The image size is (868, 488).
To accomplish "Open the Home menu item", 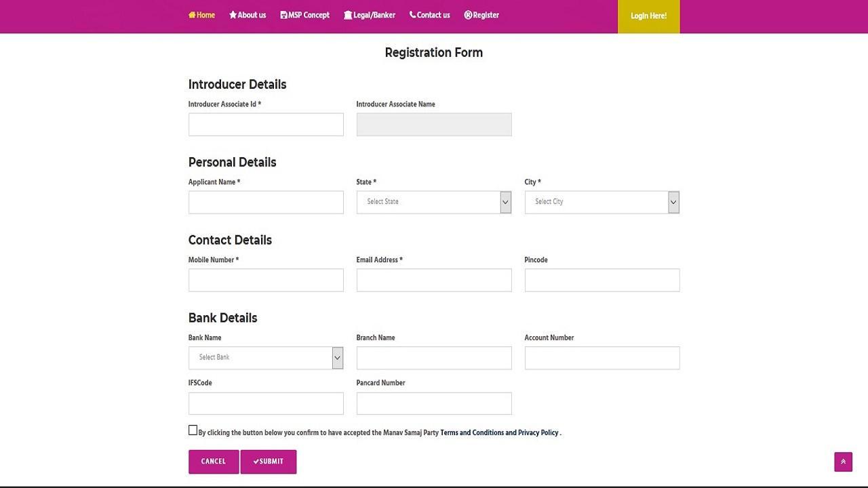I will pyautogui.click(x=201, y=15).
